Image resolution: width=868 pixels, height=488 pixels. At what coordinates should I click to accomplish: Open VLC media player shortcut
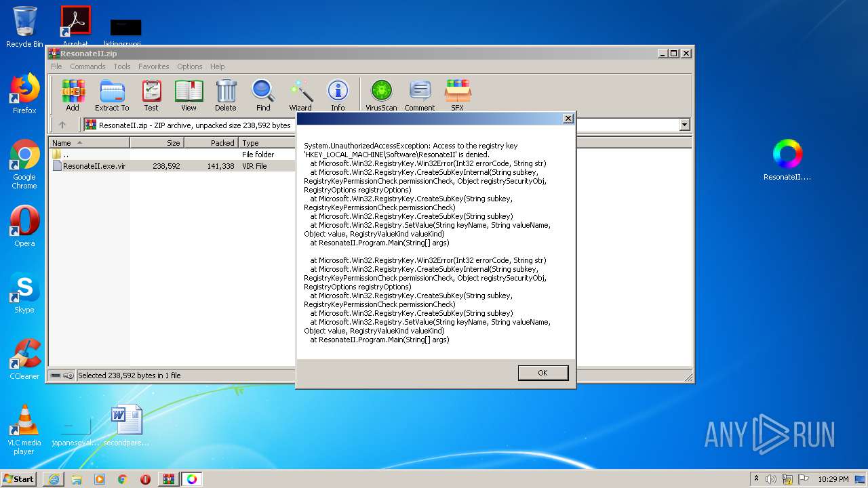(24, 430)
